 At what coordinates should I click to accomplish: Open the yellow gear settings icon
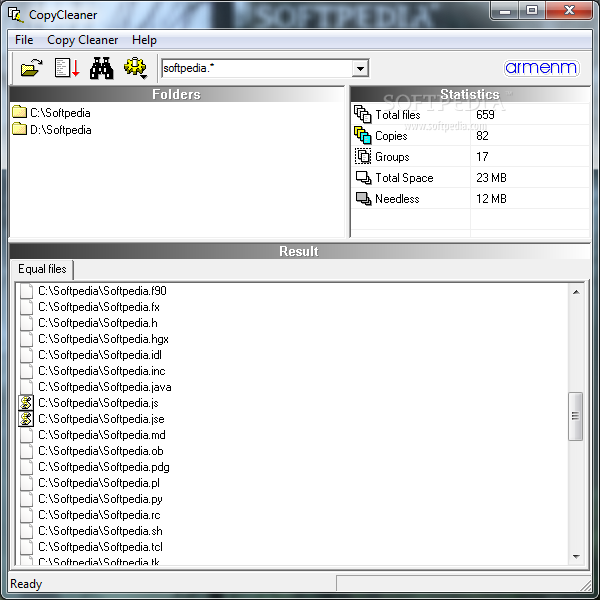click(x=135, y=68)
